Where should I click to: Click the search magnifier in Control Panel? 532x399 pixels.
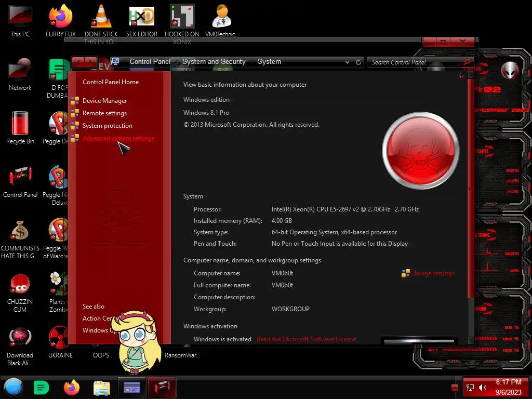(x=467, y=62)
